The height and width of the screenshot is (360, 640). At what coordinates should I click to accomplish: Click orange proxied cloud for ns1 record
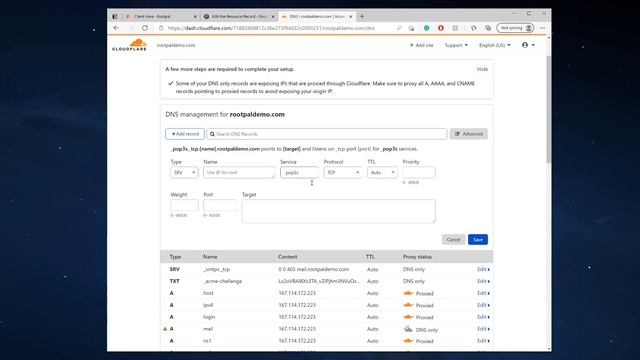click(408, 341)
